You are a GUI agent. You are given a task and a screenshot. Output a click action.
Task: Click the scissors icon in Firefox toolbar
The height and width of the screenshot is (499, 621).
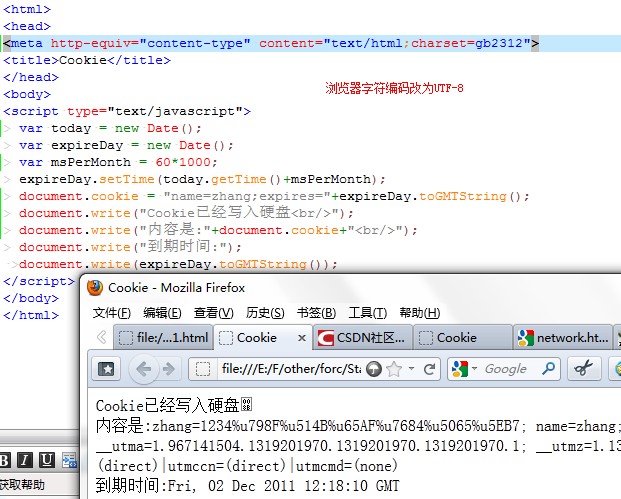point(584,369)
